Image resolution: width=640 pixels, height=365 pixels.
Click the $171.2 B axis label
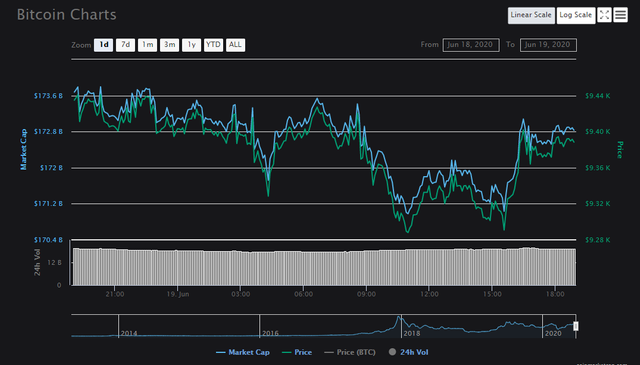pyautogui.click(x=48, y=203)
